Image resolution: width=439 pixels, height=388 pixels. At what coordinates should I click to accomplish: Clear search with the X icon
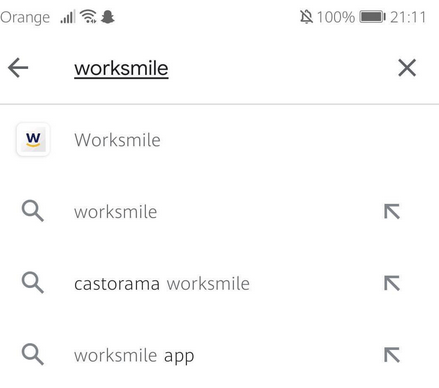tap(407, 68)
